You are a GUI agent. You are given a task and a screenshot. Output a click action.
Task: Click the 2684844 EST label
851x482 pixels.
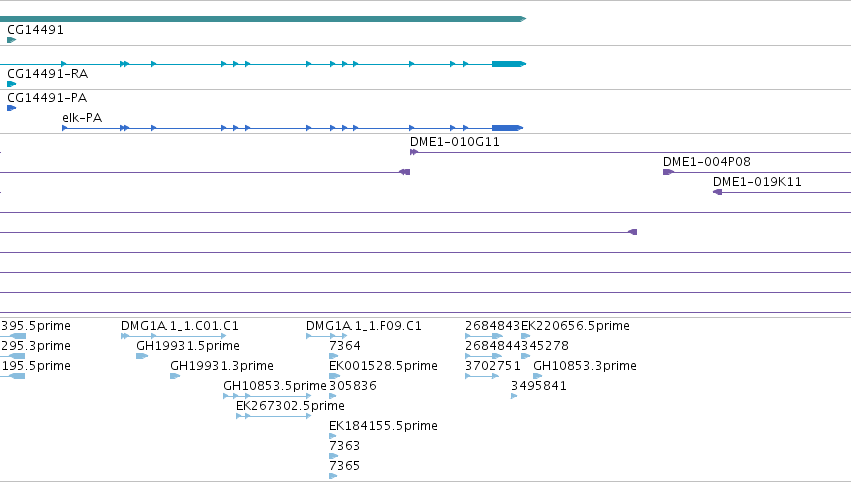pyautogui.click(x=492, y=346)
